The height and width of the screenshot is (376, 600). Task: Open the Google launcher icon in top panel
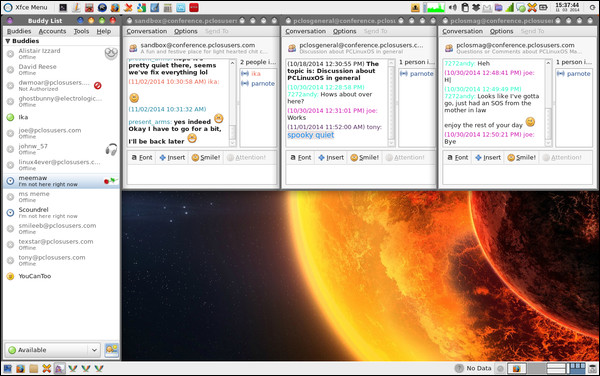141,7
